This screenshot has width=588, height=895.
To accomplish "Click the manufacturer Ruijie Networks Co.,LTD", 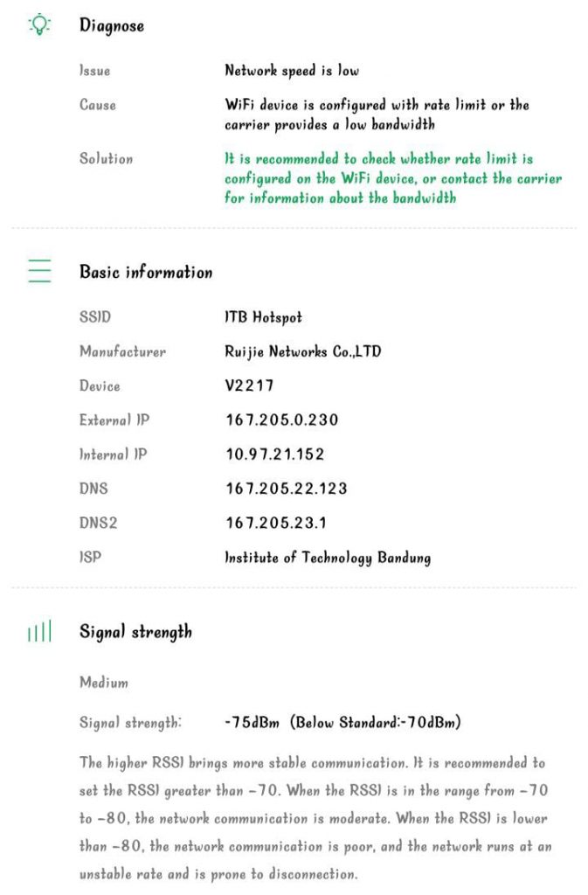I will pyautogui.click(x=302, y=351).
